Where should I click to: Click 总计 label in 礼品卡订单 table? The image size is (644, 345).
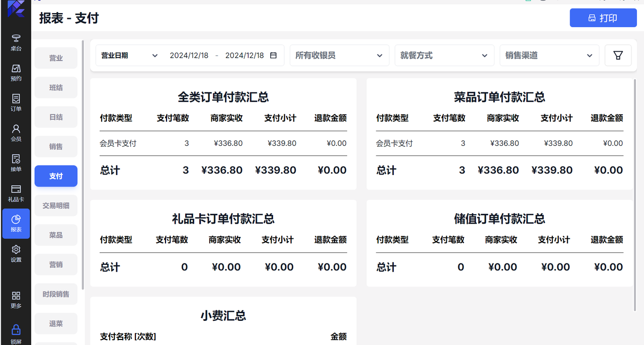click(110, 267)
